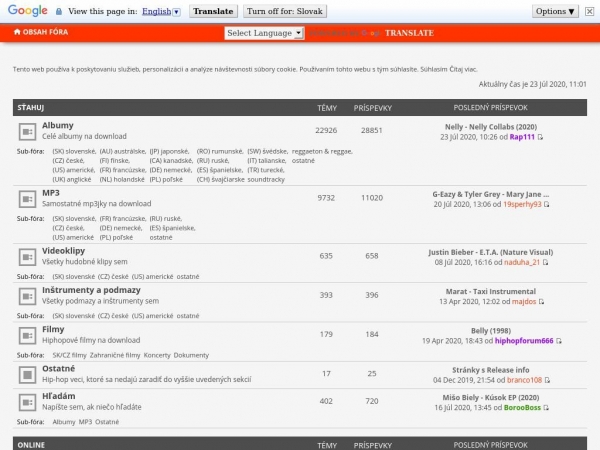Open the MP3 forum
The width and height of the screenshot is (600, 450).
pyautogui.click(x=51, y=193)
